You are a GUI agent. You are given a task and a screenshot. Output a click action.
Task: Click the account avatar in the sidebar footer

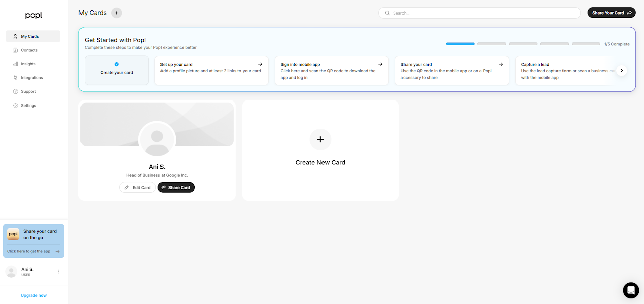click(11, 272)
